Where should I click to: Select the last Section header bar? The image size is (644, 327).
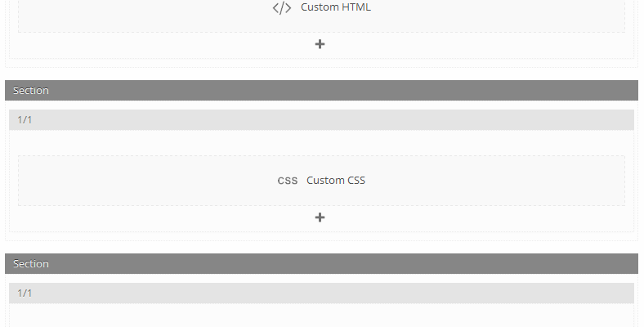click(321, 264)
